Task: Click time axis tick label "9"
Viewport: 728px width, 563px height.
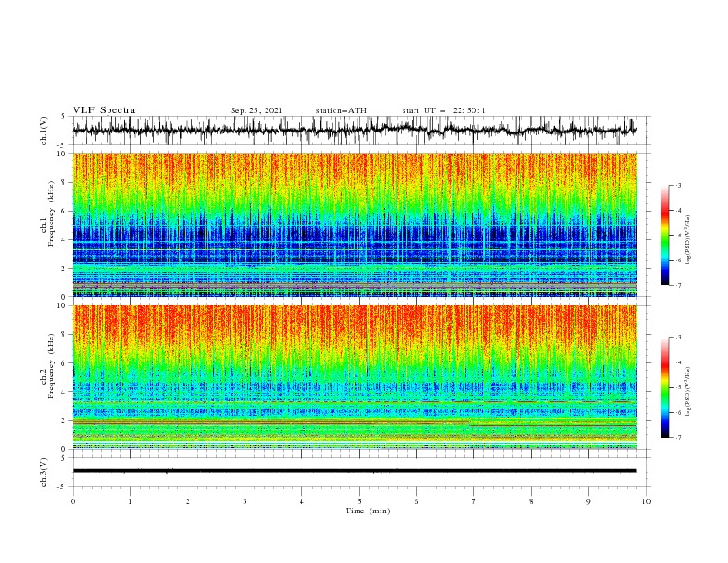Action: coord(588,501)
